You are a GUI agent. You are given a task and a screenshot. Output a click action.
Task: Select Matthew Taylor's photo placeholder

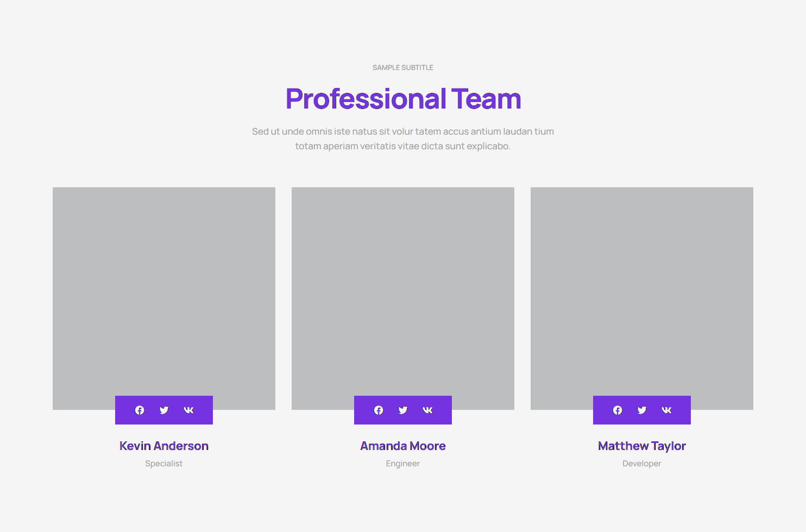(x=642, y=288)
